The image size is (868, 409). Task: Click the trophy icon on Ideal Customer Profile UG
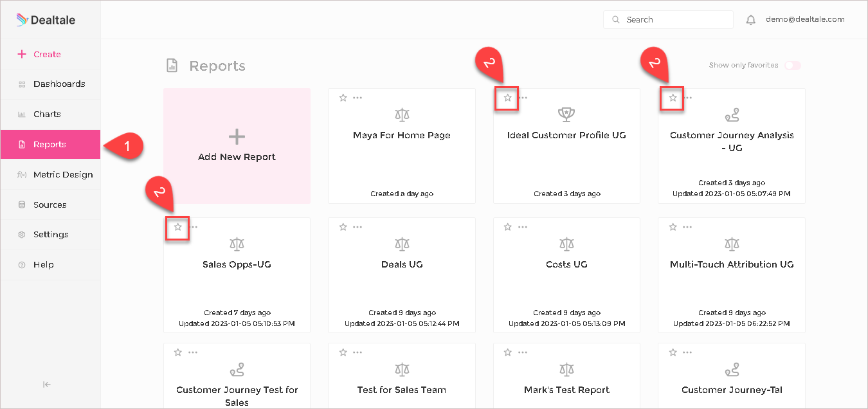click(566, 115)
